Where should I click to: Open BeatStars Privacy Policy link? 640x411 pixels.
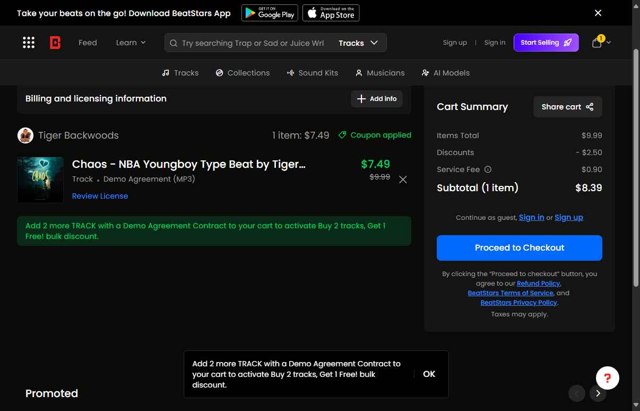coord(518,302)
